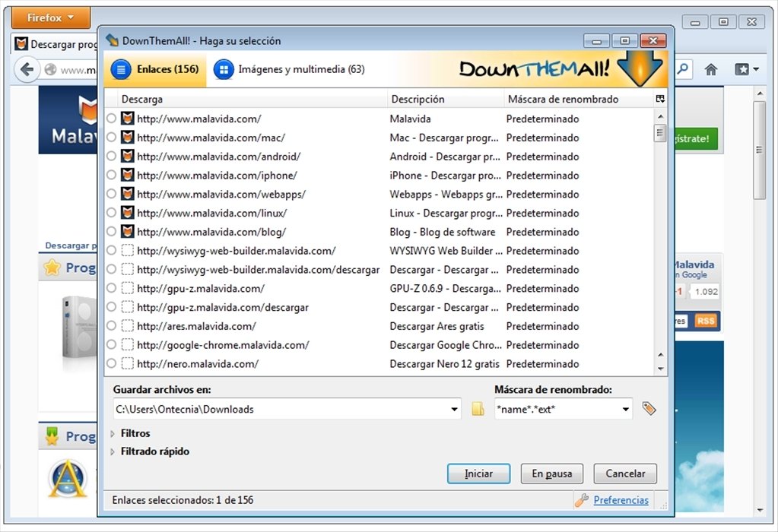Click blank page icon of ares.malavida.com row
Viewport: 778px width, 532px height.
pos(128,326)
